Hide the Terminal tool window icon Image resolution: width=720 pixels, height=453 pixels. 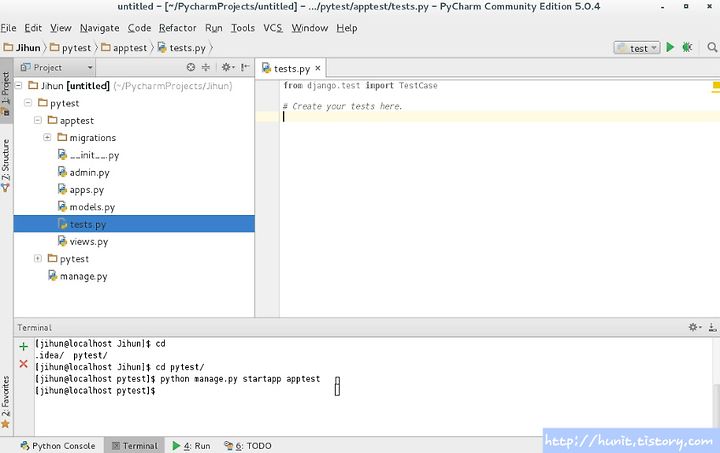click(x=712, y=327)
